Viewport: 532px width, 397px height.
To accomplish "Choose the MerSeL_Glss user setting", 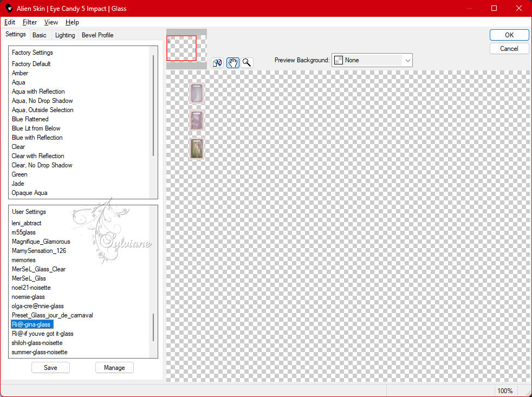I will (29, 278).
